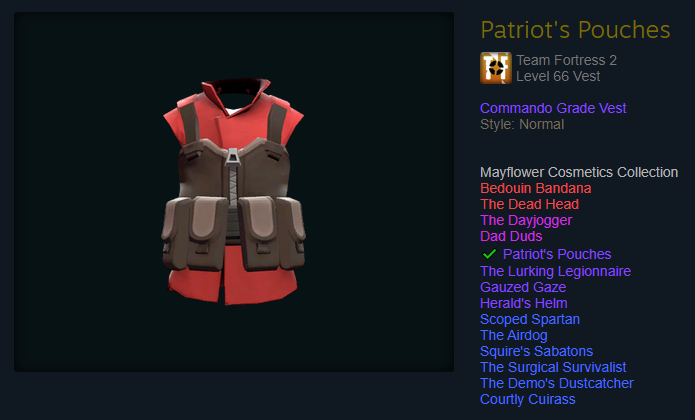Click Patriot's Pouches in the collection list
Viewport: 695px width, 420px height.
[x=557, y=254]
